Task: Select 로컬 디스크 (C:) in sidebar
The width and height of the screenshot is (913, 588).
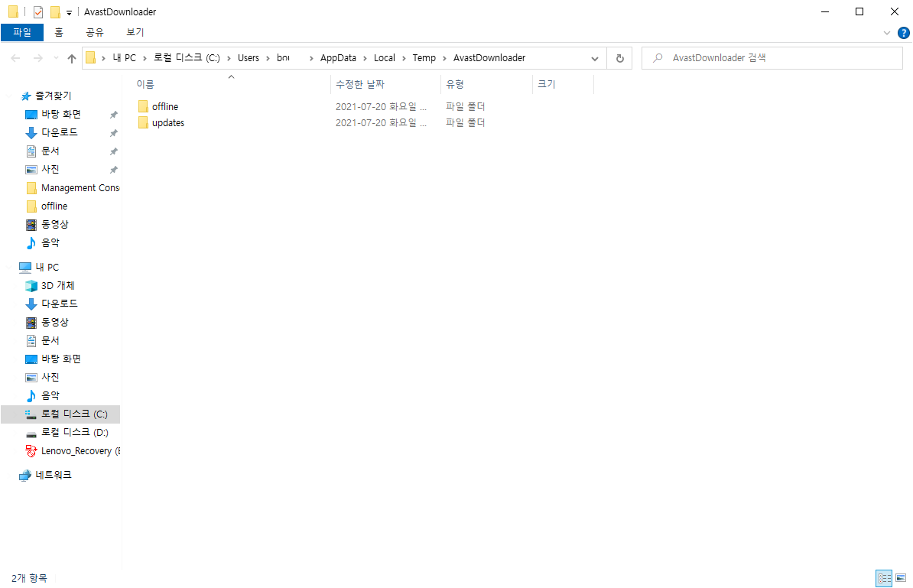Action: pyautogui.click(x=60, y=414)
